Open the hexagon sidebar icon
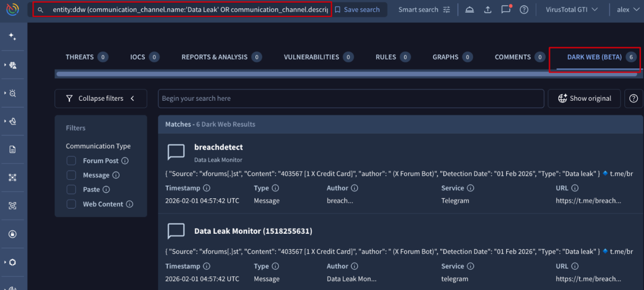644x290 pixels. [x=13, y=262]
